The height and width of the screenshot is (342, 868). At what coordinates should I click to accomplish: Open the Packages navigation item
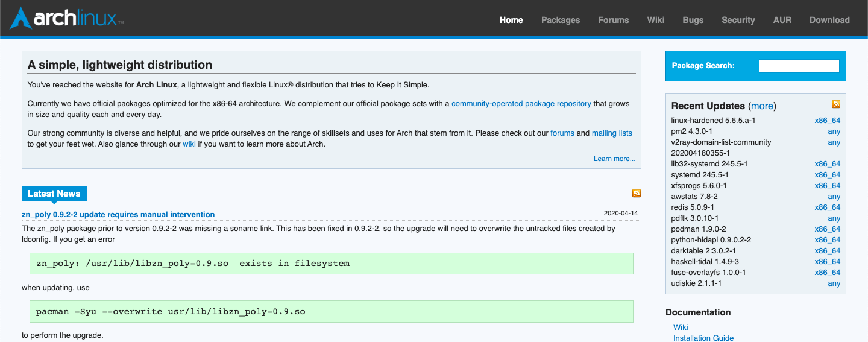point(561,20)
